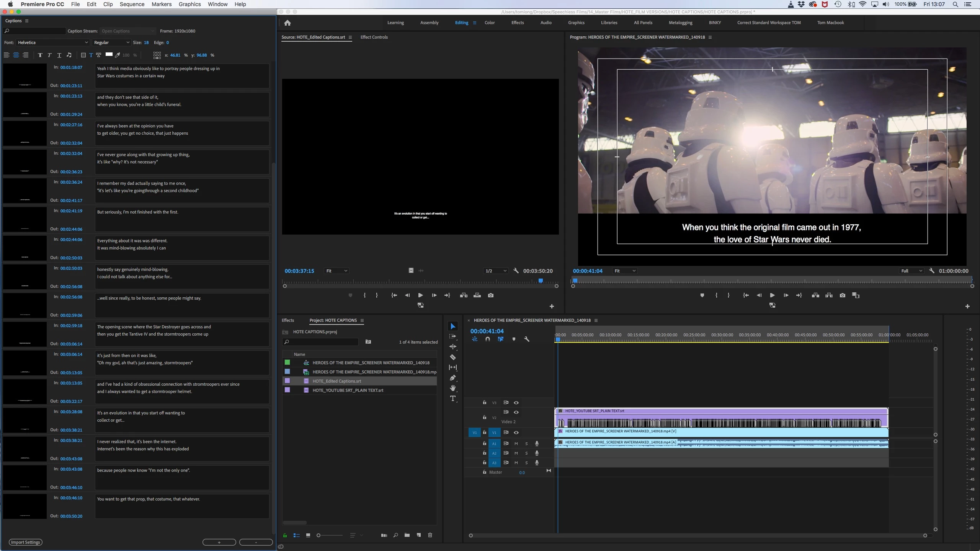Open the Sequence menu
This screenshot has width=980, height=551.
pos(132,4)
